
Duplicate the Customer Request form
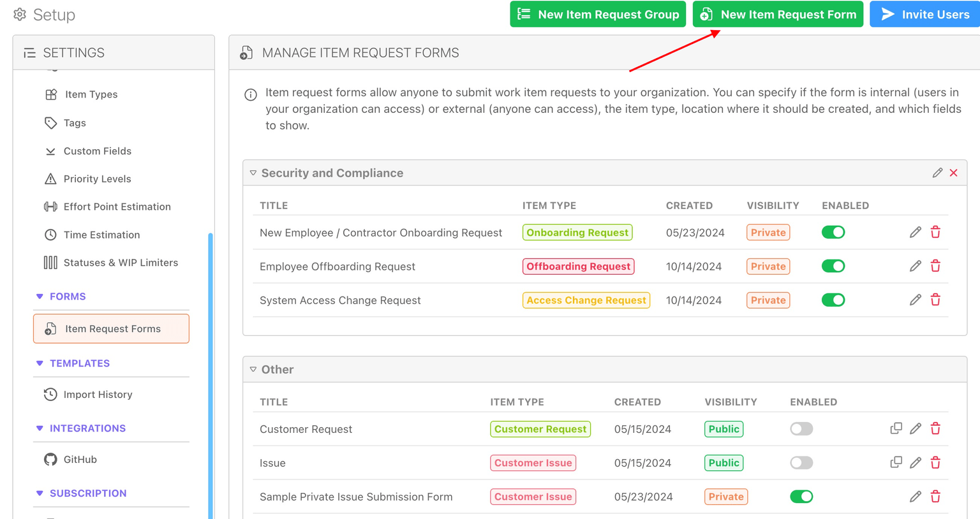click(x=896, y=428)
